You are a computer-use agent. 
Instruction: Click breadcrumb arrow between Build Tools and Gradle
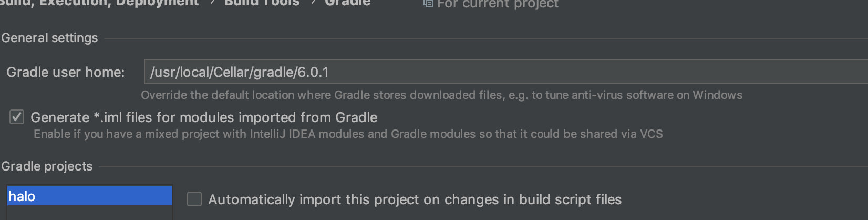pyautogui.click(x=313, y=3)
